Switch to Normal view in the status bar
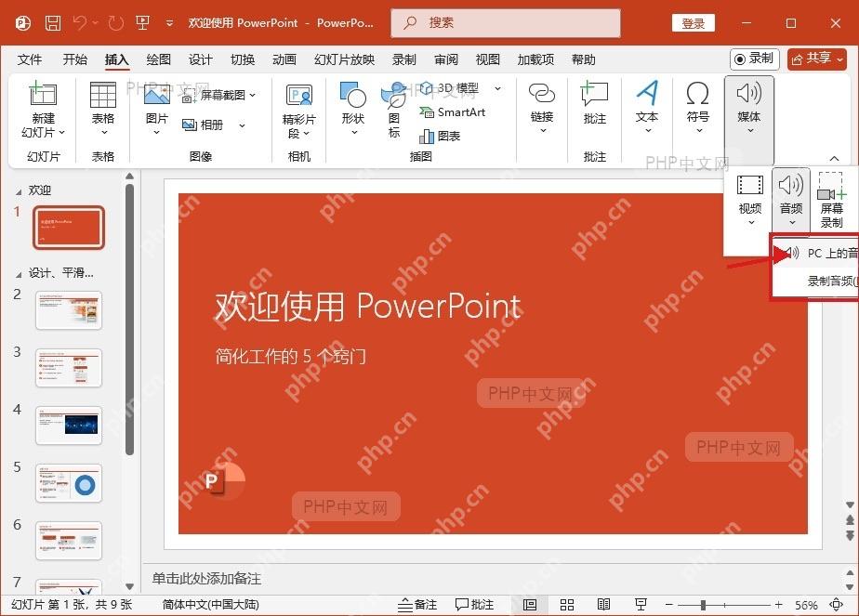The width and height of the screenshot is (859, 616). pos(529,605)
